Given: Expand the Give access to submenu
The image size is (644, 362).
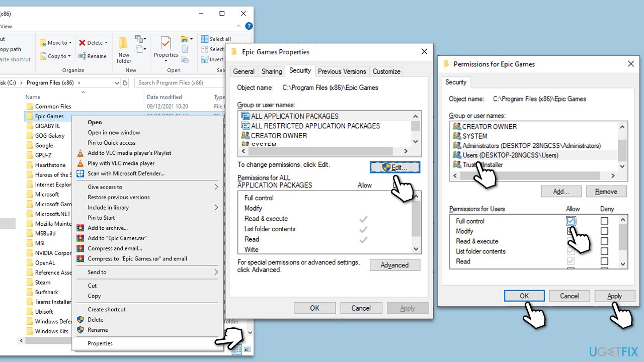Looking at the screenshot, I should click(x=216, y=187).
